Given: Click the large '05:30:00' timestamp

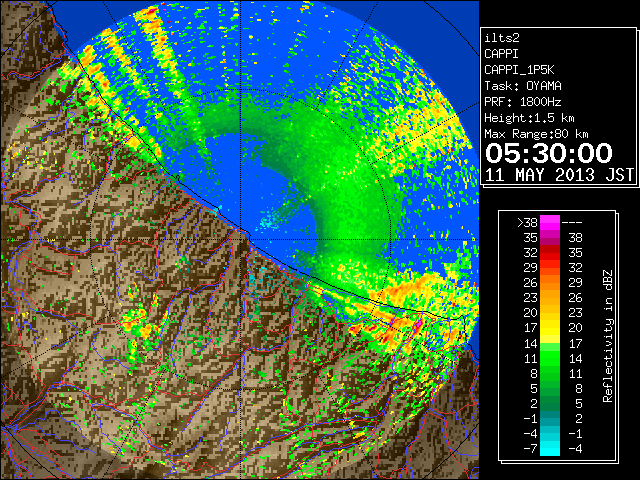Looking at the screenshot, I should (549, 153).
